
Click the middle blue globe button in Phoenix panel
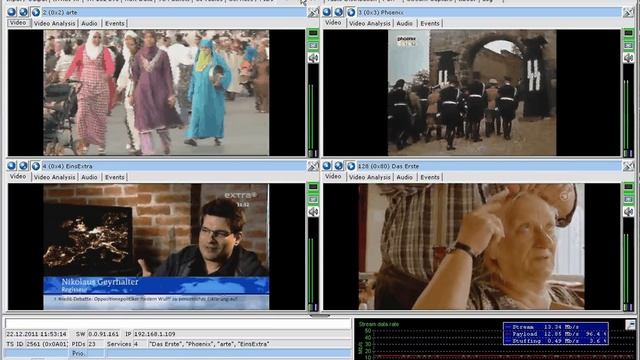[x=338, y=12]
